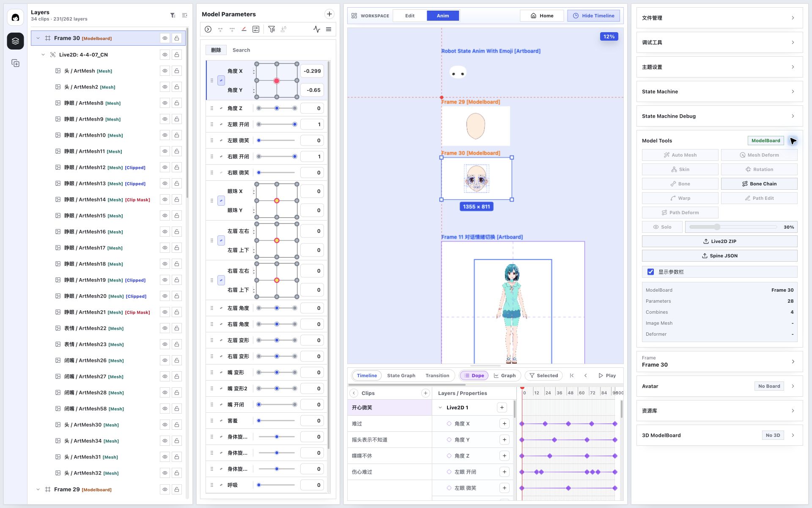
Task: Open the hamburger menu in Model Parameters toolbar
Action: [329, 29]
